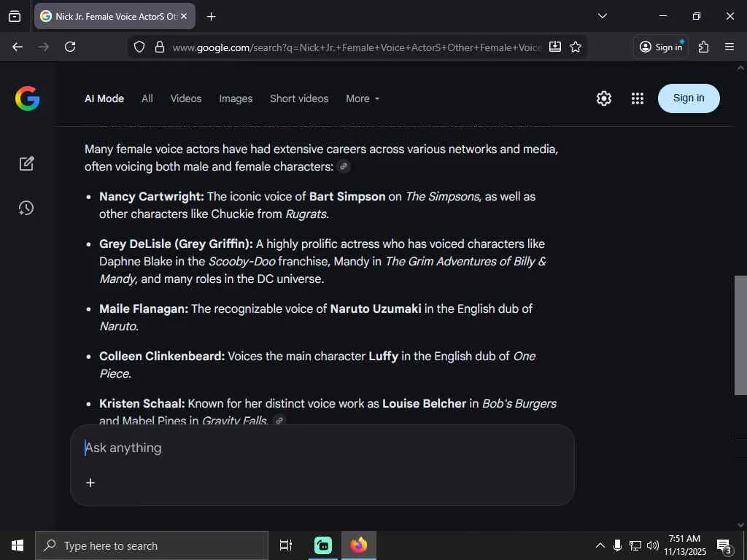The image size is (747, 560).
Task: Open the Google apps grid
Action: [638, 98]
